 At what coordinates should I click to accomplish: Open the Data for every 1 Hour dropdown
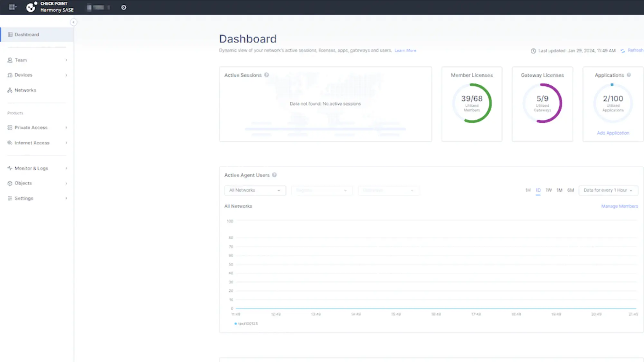click(x=608, y=190)
